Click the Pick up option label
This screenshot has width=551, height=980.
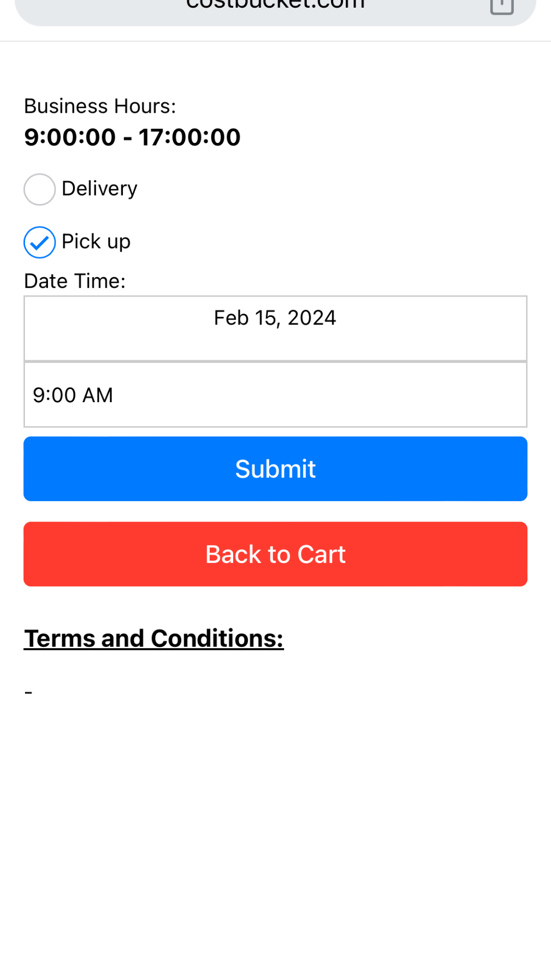96,242
